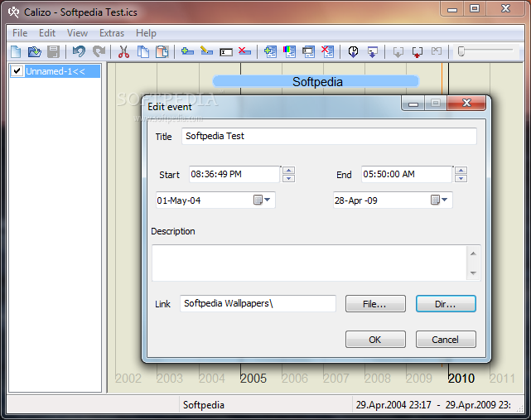Open the View menu
Screen dimensions: 531x420
(x=77, y=33)
